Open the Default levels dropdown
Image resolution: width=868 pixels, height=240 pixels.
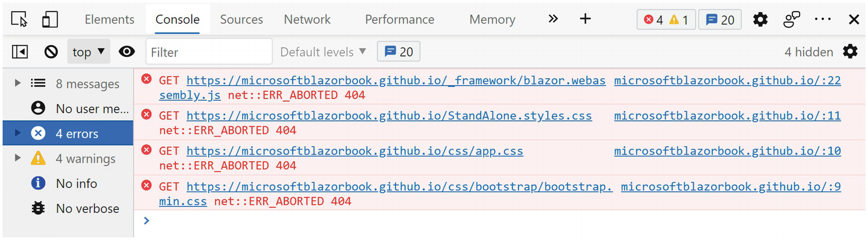click(x=323, y=52)
